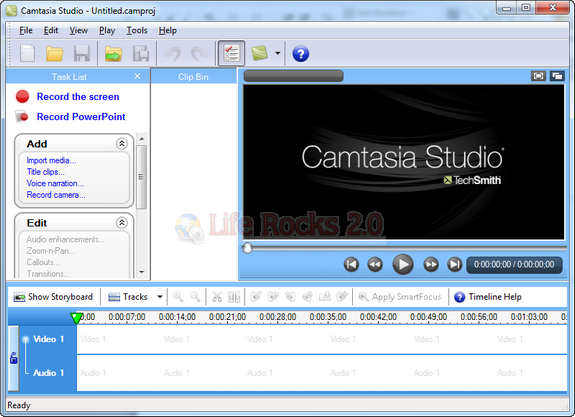Select the Audio 1 track label
This screenshot has height=417, width=575.
click(x=48, y=373)
